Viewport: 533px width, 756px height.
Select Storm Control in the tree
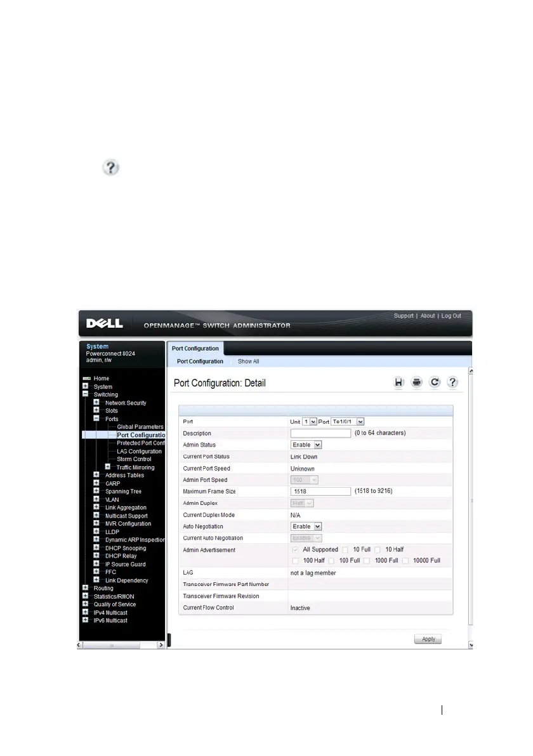pyautogui.click(x=134, y=459)
